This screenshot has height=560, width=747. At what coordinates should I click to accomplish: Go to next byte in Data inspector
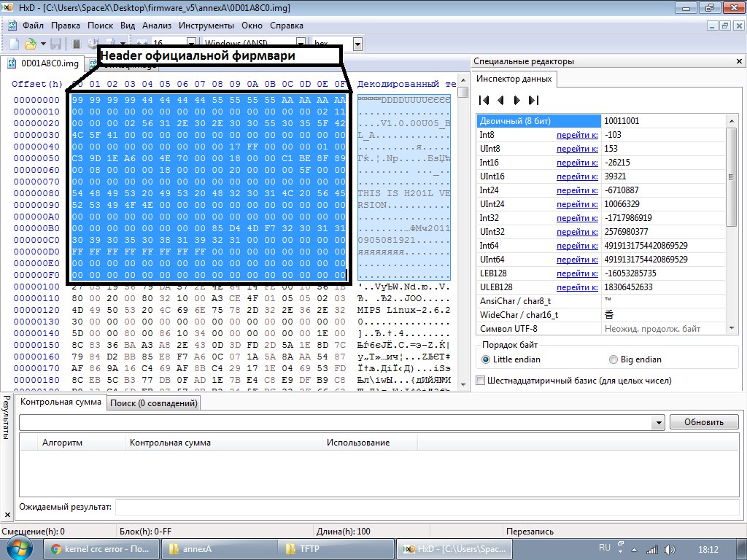click(517, 100)
